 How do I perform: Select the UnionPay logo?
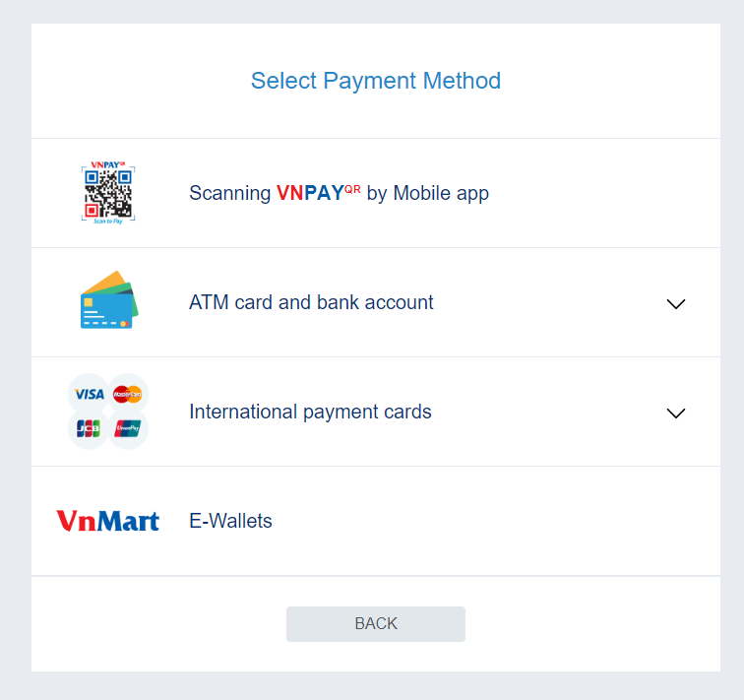[x=127, y=428]
